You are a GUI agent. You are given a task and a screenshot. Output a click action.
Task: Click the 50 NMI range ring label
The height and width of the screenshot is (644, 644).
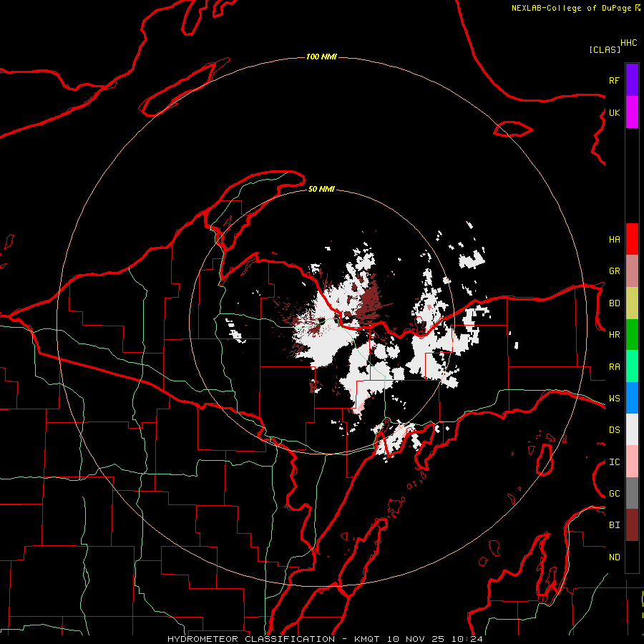point(321,189)
